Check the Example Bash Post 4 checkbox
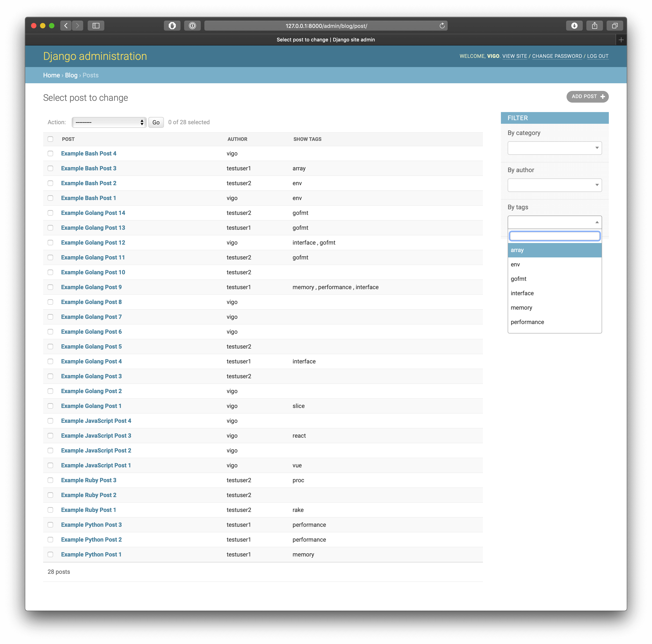This screenshot has height=644, width=652. tap(50, 153)
